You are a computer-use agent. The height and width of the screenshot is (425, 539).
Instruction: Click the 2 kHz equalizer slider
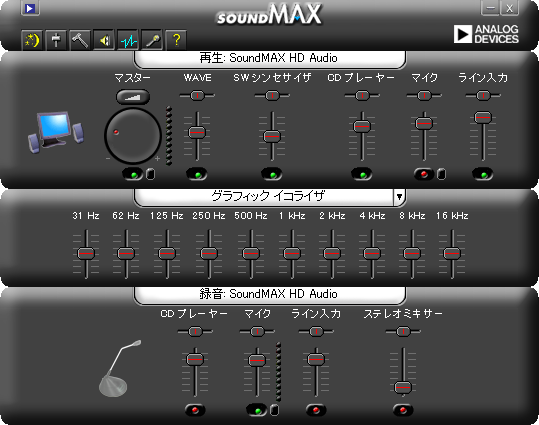[332, 254]
